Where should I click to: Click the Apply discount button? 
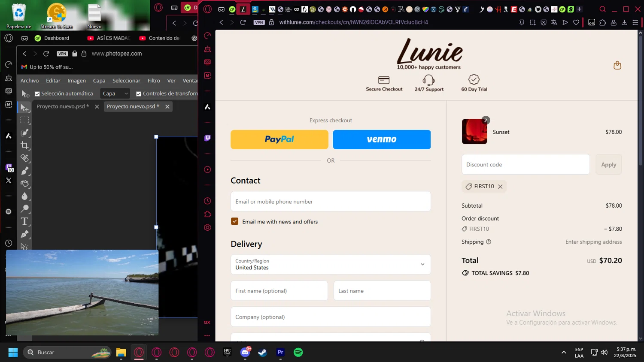(x=608, y=165)
